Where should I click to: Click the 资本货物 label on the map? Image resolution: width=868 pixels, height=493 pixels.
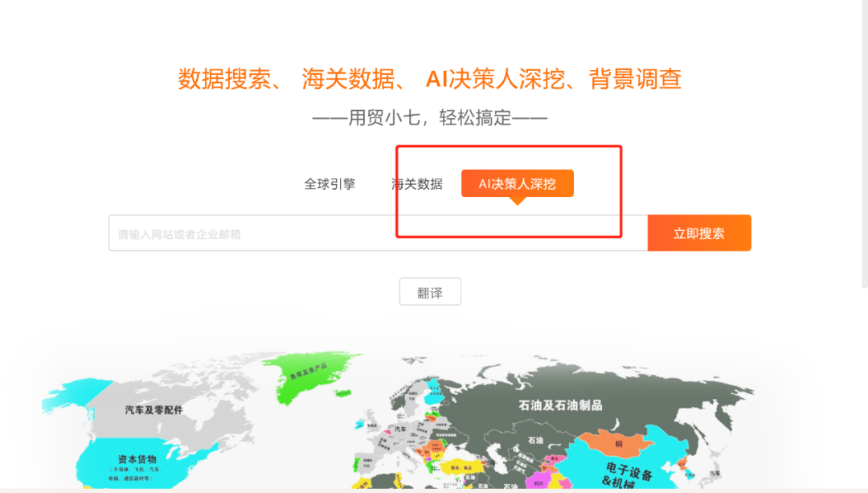137,459
